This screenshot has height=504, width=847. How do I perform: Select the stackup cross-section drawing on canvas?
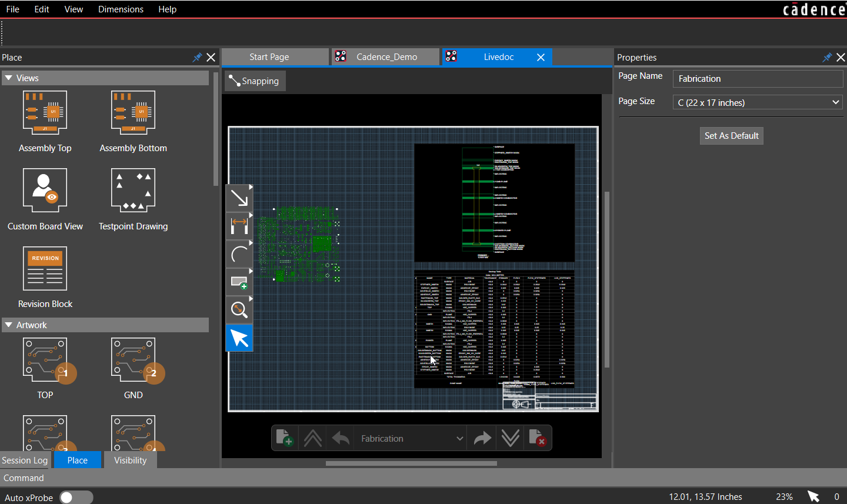pos(494,203)
